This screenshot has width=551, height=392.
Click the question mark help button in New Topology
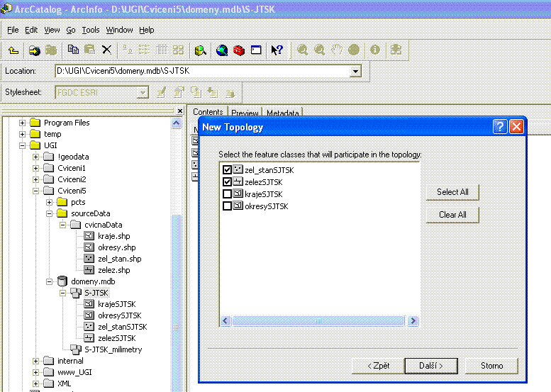coord(500,126)
